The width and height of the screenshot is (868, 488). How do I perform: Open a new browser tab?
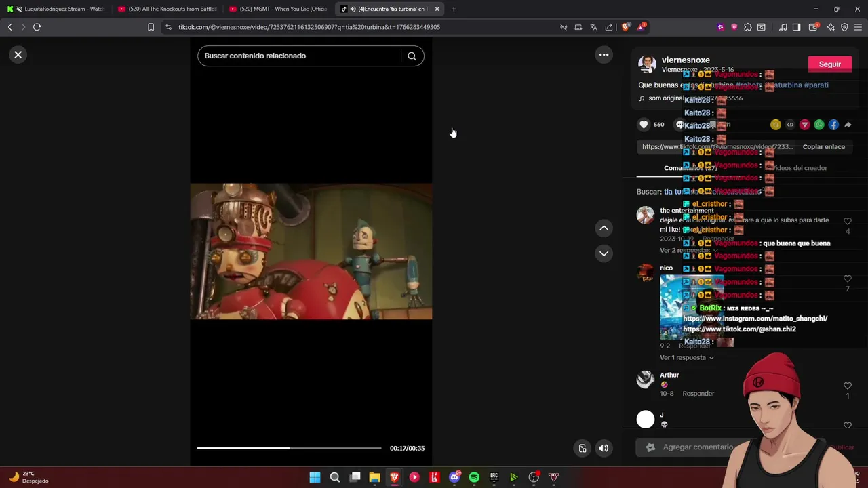point(454,9)
